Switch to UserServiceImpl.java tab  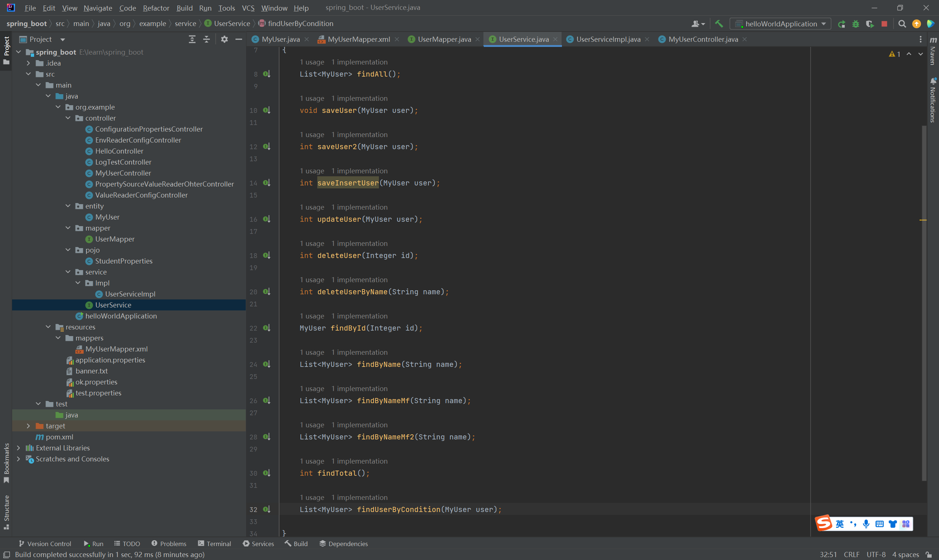(x=607, y=39)
